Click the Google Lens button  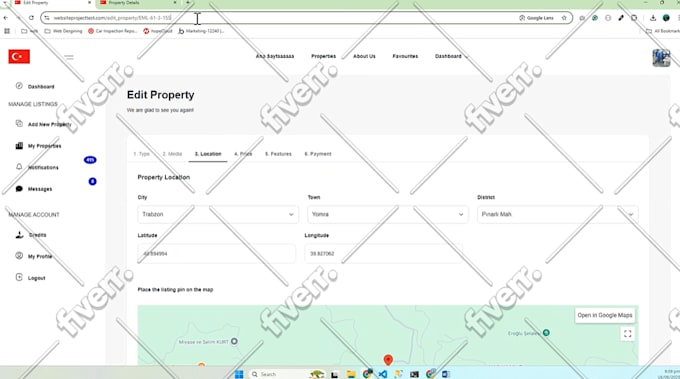pos(536,18)
